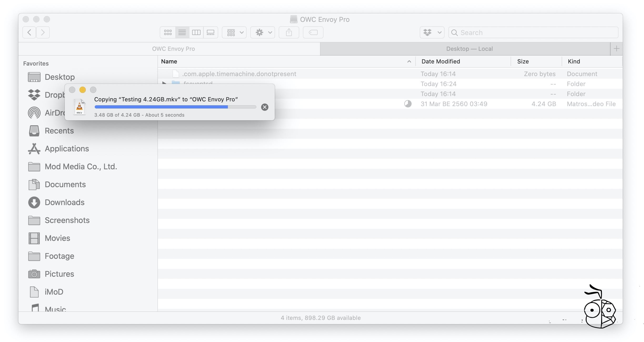Switch to list view mode
Image resolution: width=644 pixels, height=342 pixels.
182,32
